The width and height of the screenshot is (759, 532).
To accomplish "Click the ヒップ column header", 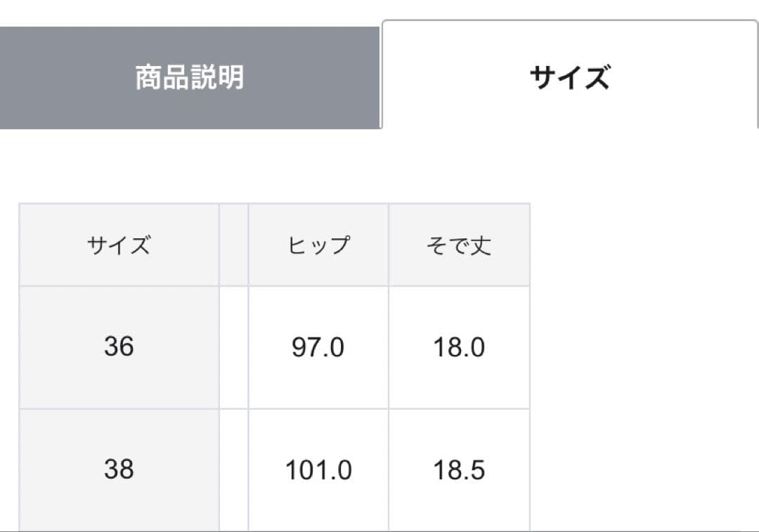I will point(318,245).
